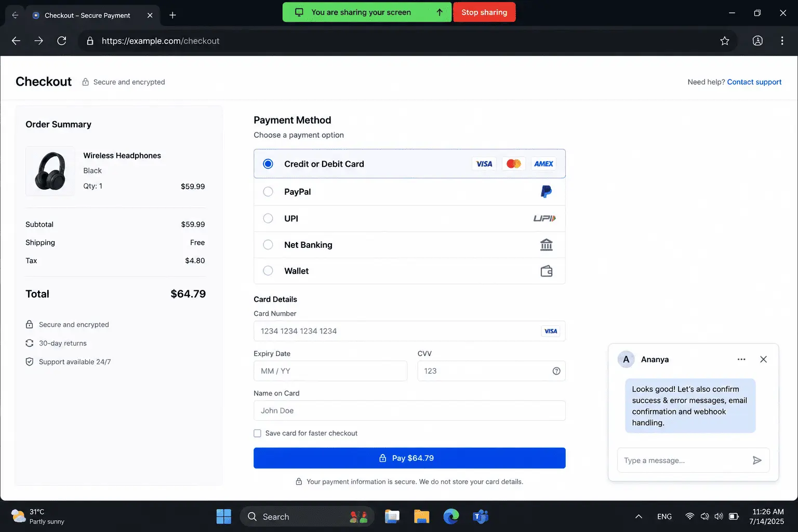Click the You are sharing your screen banner
The width and height of the screenshot is (798, 532).
click(367, 12)
